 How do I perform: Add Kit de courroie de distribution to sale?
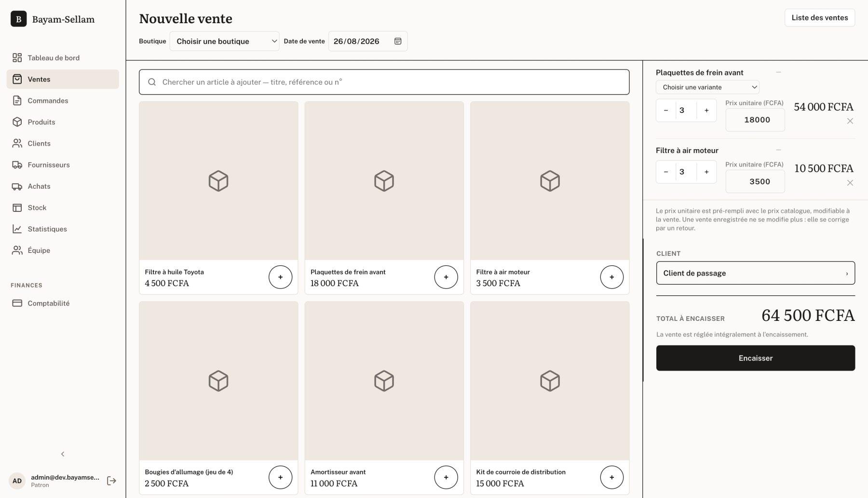611,477
